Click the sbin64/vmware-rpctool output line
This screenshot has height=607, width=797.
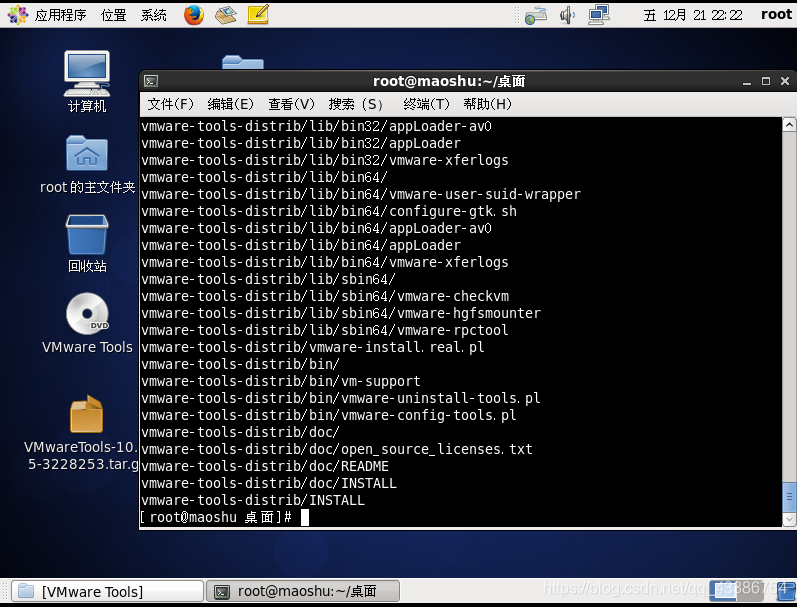[325, 330]
